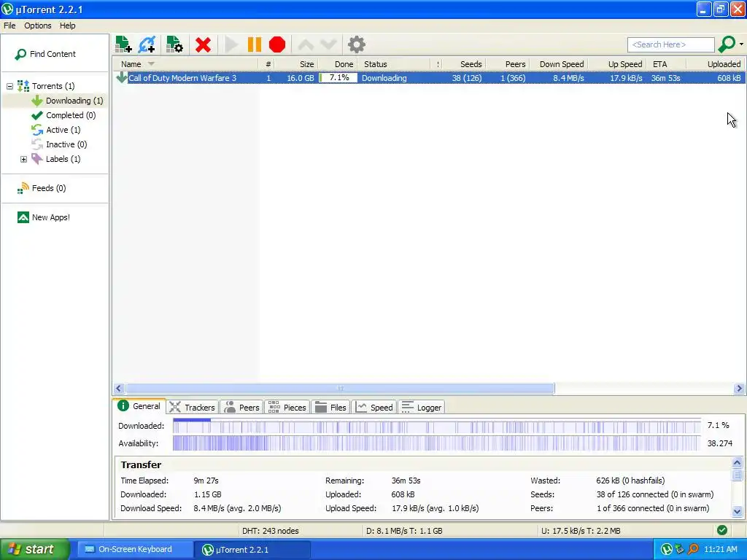This screenshot has width=747, height=560.
Task: Open the search provider dropdown arrow
Action: coord(741,44)
